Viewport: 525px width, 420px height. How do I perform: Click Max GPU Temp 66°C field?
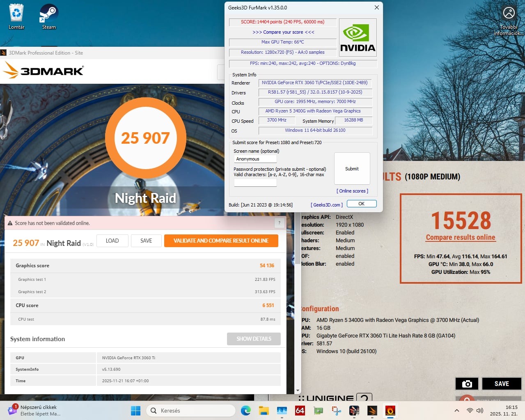282,42
